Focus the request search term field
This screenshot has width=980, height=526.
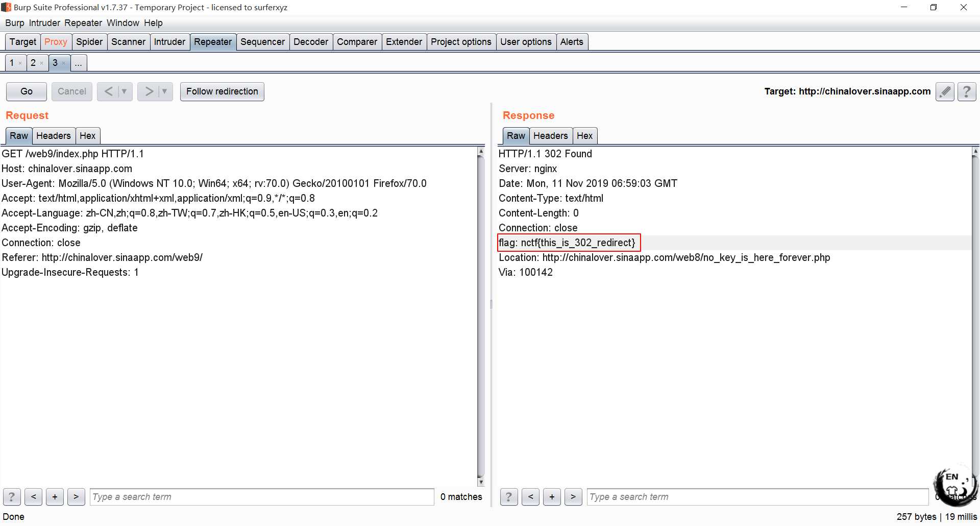(x=262, y=497)
